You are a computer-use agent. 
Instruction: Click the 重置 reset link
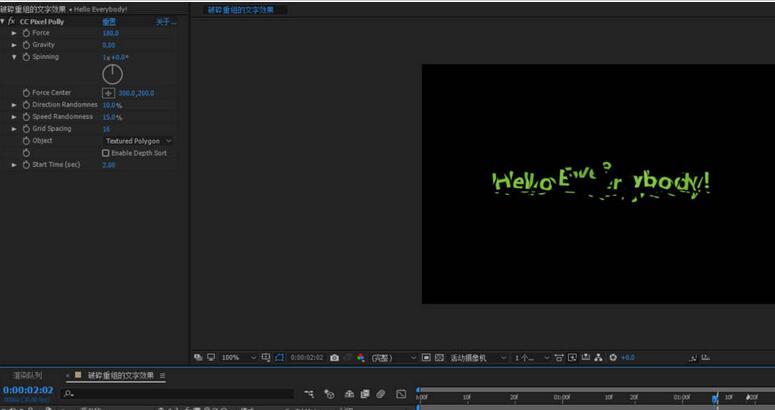109,21
